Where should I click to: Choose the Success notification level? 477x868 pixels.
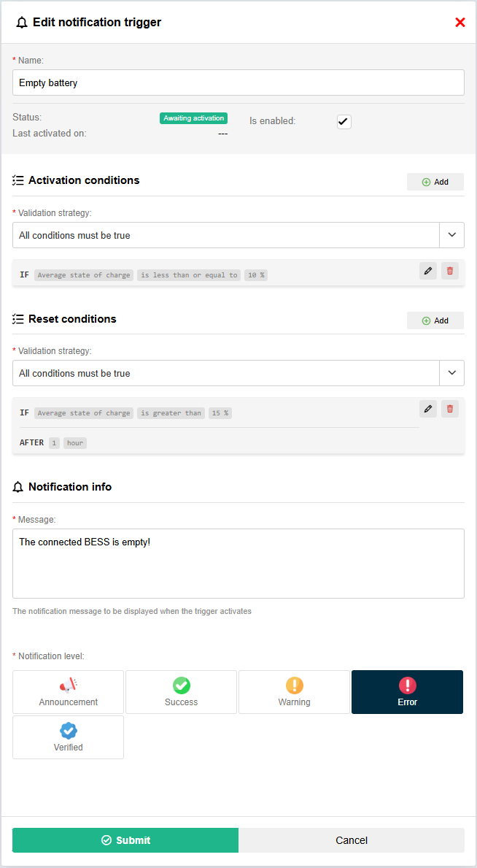point(181,692)
